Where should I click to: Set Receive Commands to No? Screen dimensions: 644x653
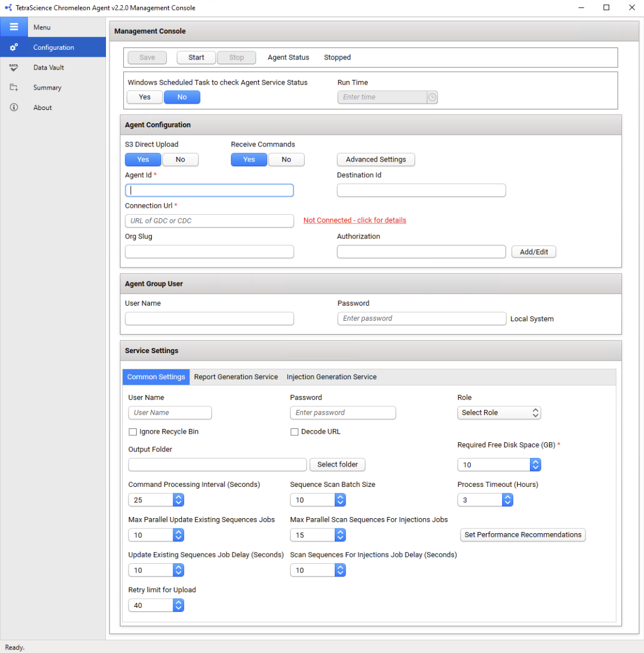[286, 160]
